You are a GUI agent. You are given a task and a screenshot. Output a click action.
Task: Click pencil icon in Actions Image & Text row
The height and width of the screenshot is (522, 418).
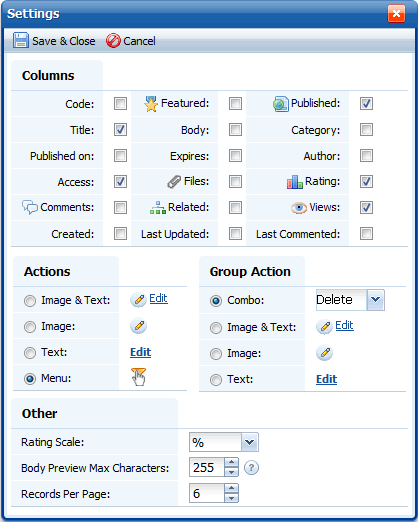pos(138,300)
